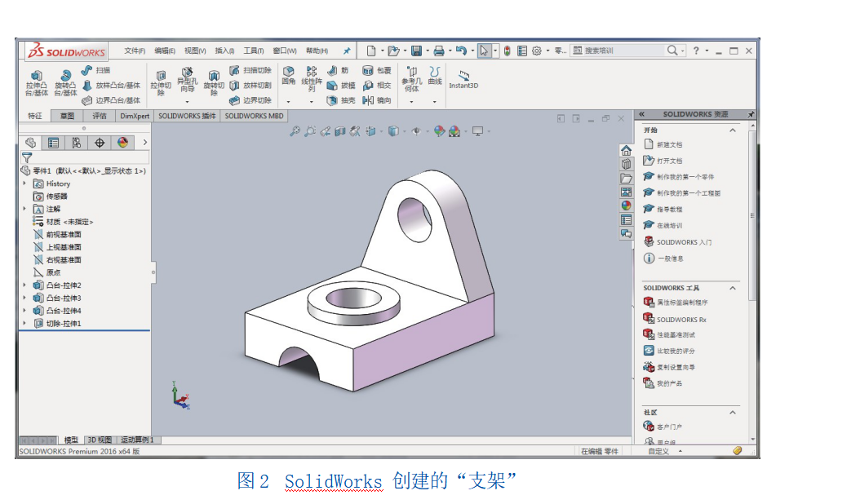
Task: Open the 参考几何体 reference geometry tool
Action: (x=412, y=80)
